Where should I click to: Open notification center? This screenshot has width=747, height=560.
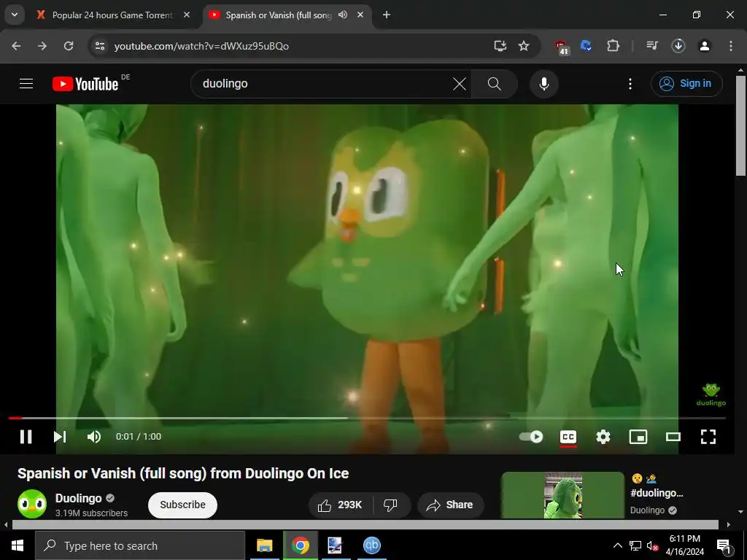(724, 545)
